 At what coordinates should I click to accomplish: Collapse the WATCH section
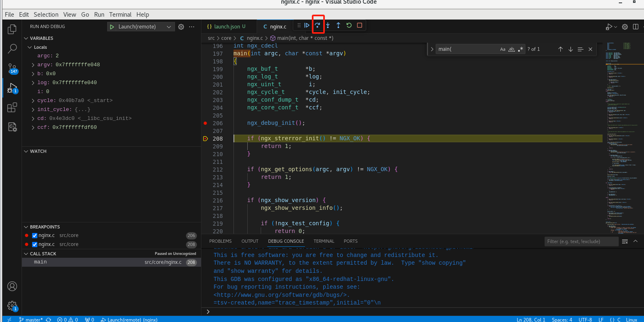pos(26,151)
